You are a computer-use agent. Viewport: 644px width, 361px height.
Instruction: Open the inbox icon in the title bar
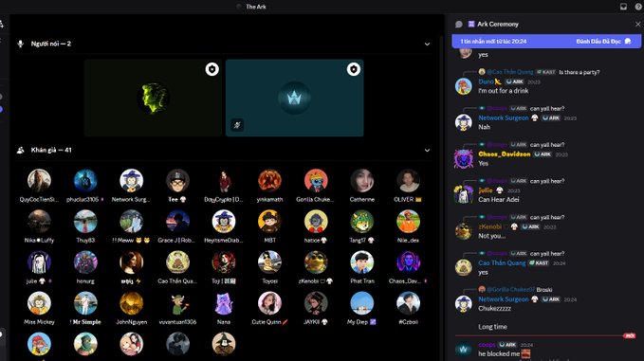[623, 7]
